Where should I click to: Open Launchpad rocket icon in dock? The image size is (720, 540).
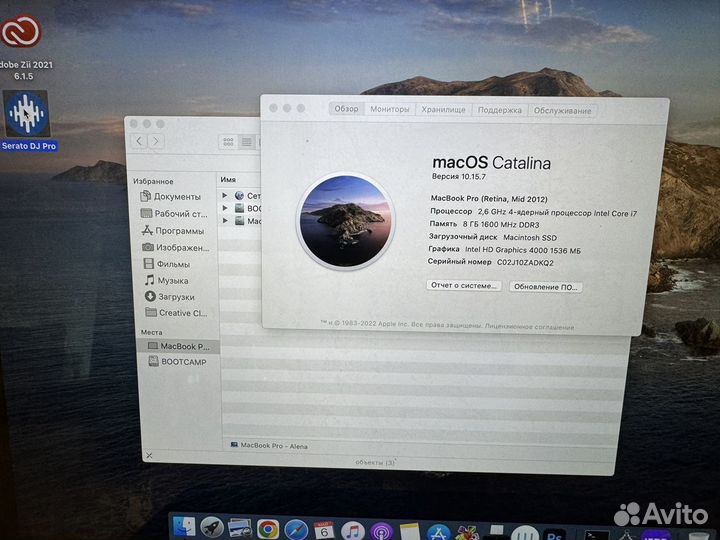tap(212, 529)
